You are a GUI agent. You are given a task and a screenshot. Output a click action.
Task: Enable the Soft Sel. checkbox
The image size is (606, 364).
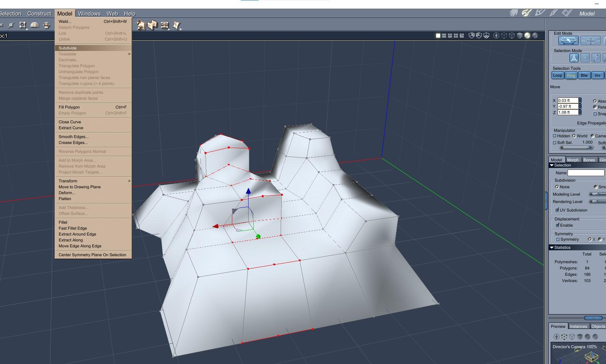tap(554, 142)
